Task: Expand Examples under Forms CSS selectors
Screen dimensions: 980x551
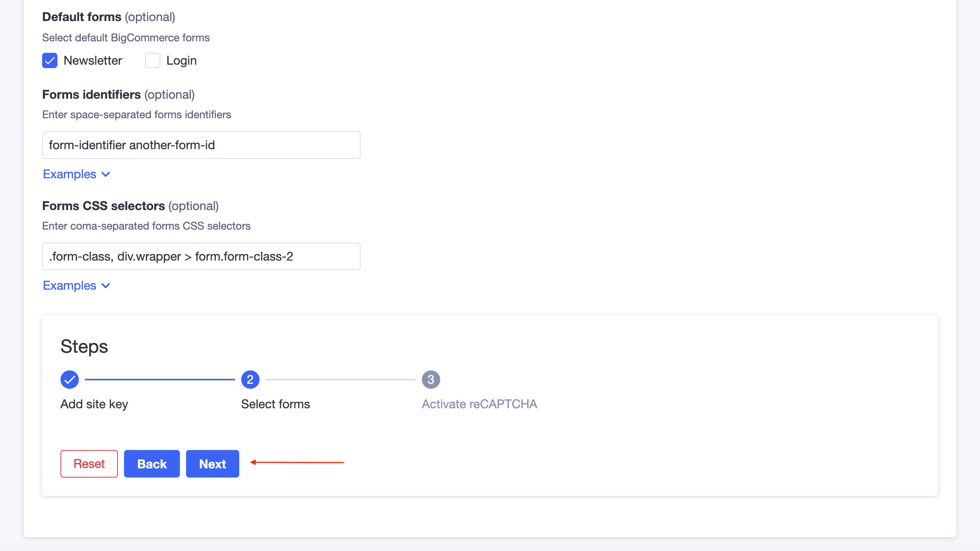Action: pos(70,286)
